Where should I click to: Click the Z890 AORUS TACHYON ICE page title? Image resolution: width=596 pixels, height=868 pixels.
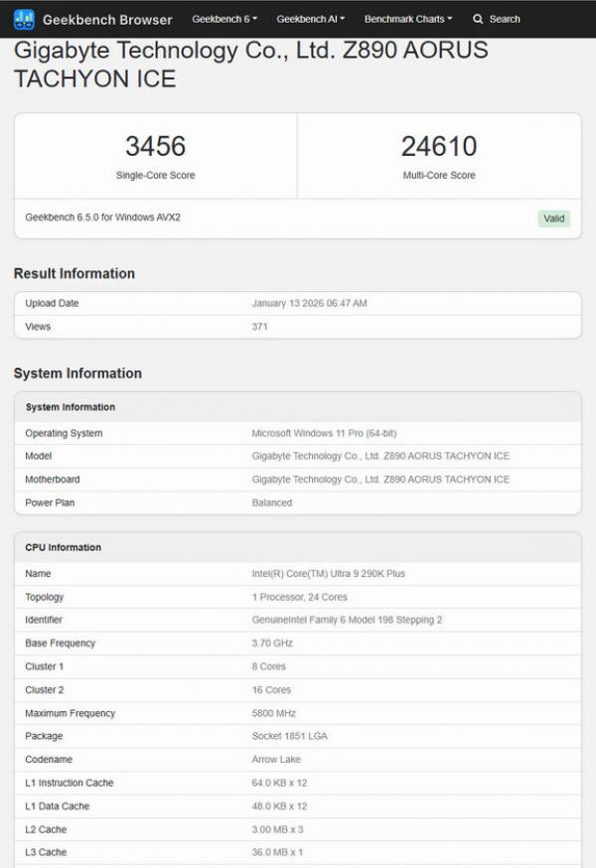coord(250,64)
